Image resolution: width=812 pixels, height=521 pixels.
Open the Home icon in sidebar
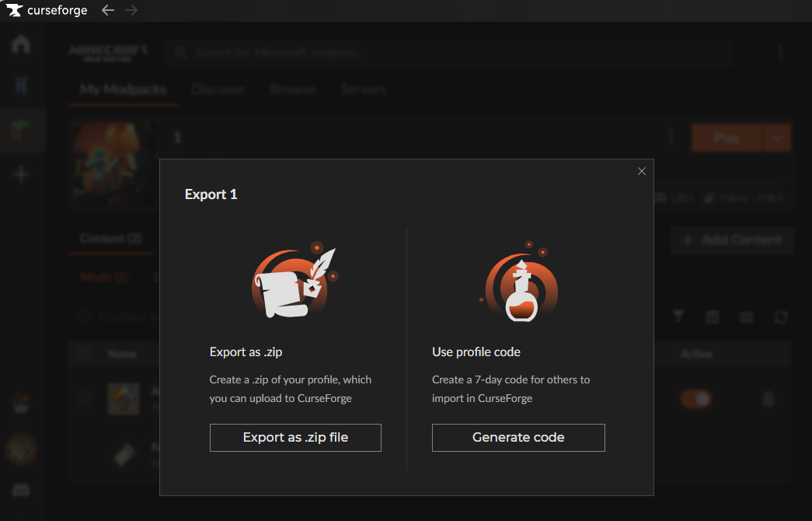pos(21,44)
